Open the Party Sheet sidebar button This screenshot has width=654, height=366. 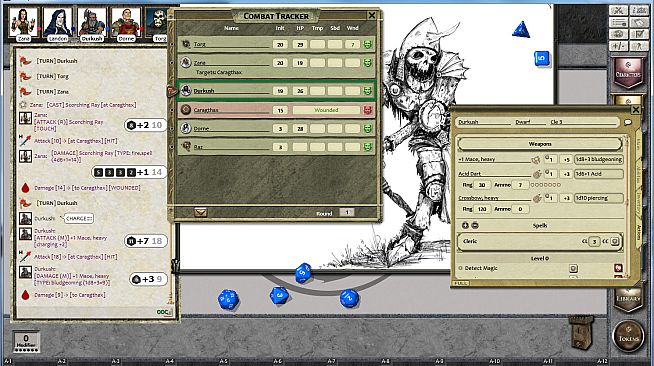[639, 10]
